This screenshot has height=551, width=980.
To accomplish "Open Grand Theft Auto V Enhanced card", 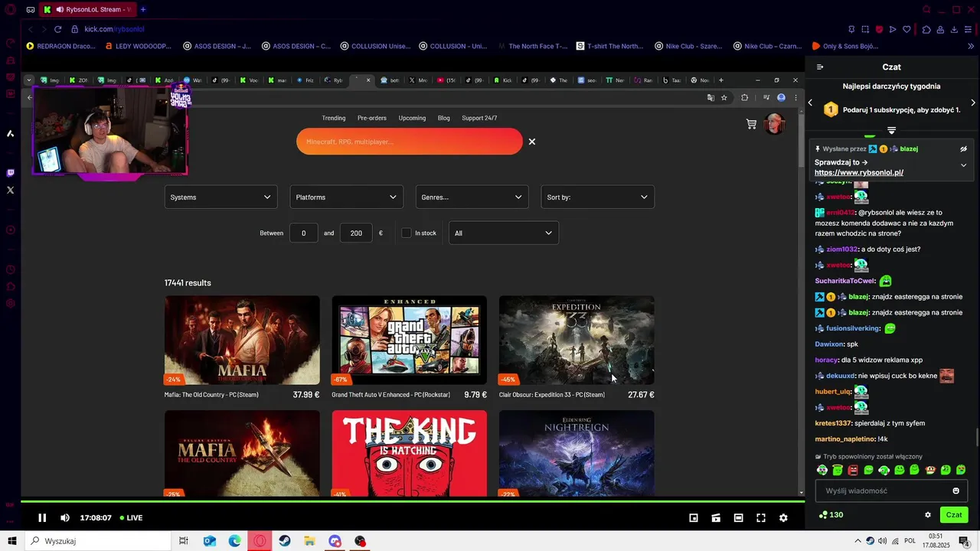I will click(x=409, y=347).
